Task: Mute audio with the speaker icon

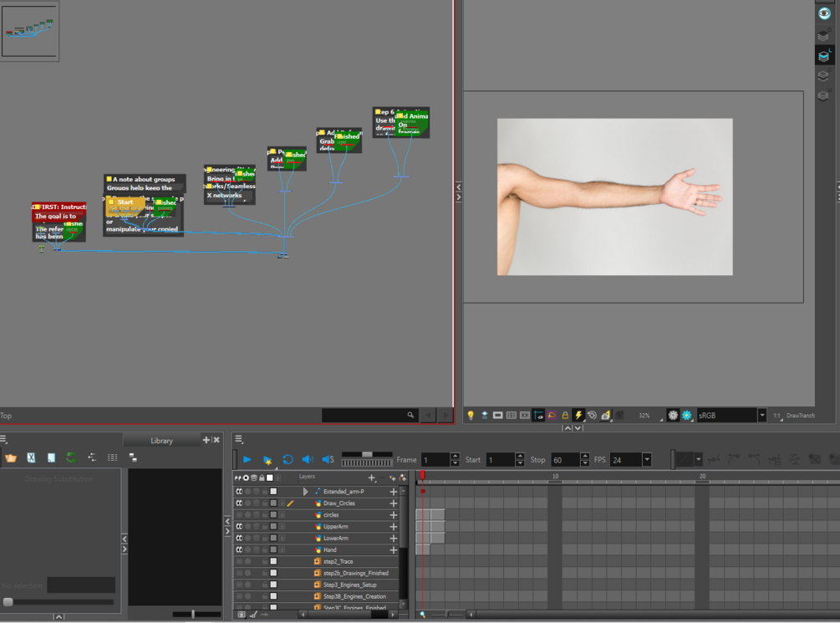Action: tap(308, 459)
